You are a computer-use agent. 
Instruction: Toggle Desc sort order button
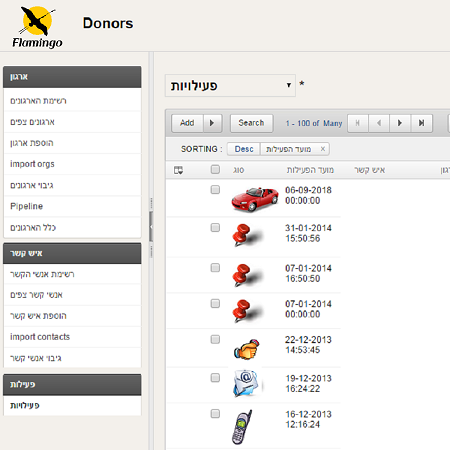[x=244, y=149]
